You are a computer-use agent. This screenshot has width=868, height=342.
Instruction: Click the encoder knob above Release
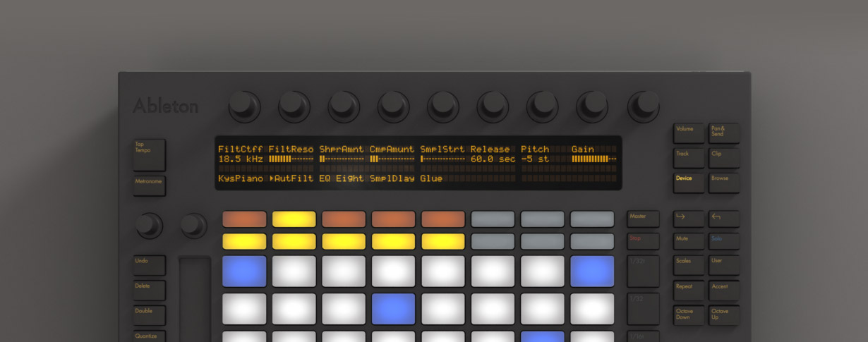click(493, 106)
